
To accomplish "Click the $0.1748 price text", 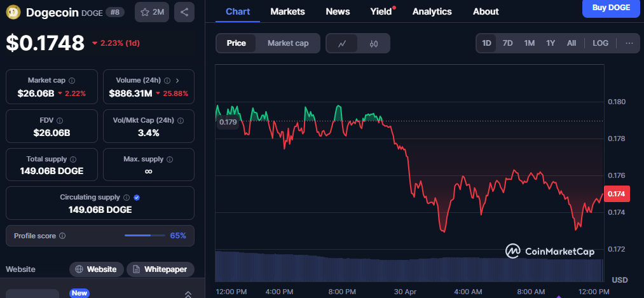I will (x=45, y=43).
